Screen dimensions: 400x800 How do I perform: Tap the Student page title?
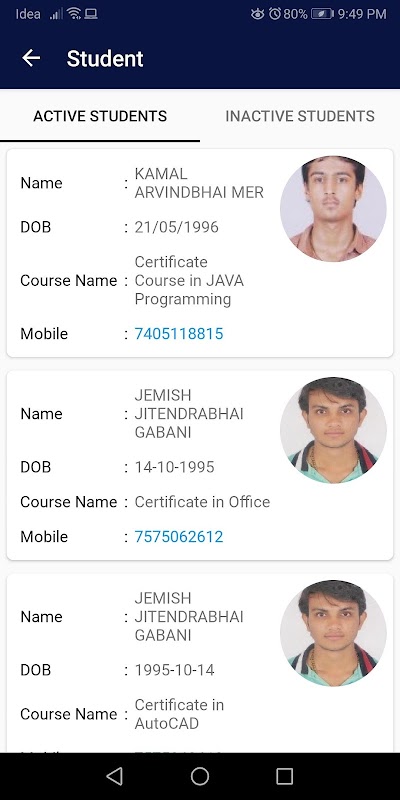pyautogui.click(x=105, y=59)
